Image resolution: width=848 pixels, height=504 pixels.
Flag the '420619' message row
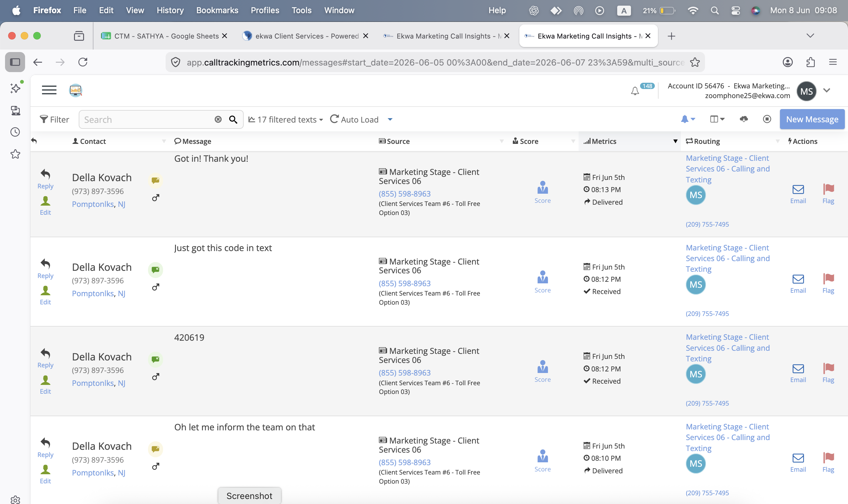click(x=828, y=373)
